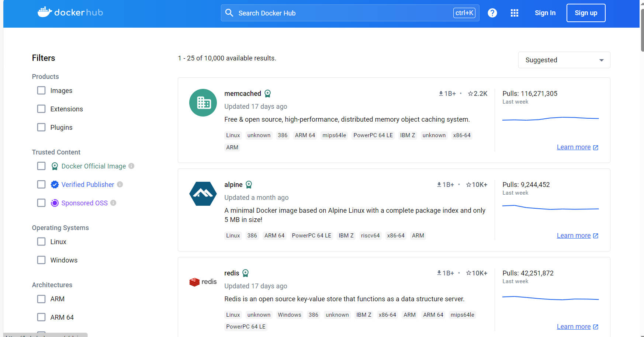Click the IBM Z tag on memcached
This screenshot has height=337, width=644.
click(x=408, y=135)
